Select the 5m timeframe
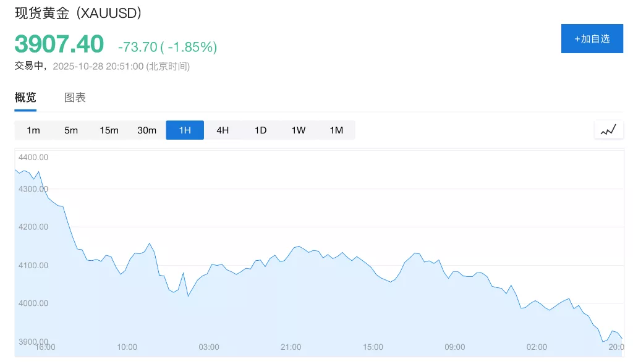 click(71, 130)
